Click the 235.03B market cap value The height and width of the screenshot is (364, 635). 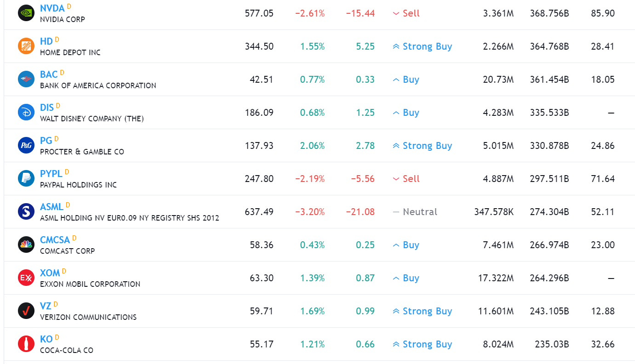click(x=552, y=344)
